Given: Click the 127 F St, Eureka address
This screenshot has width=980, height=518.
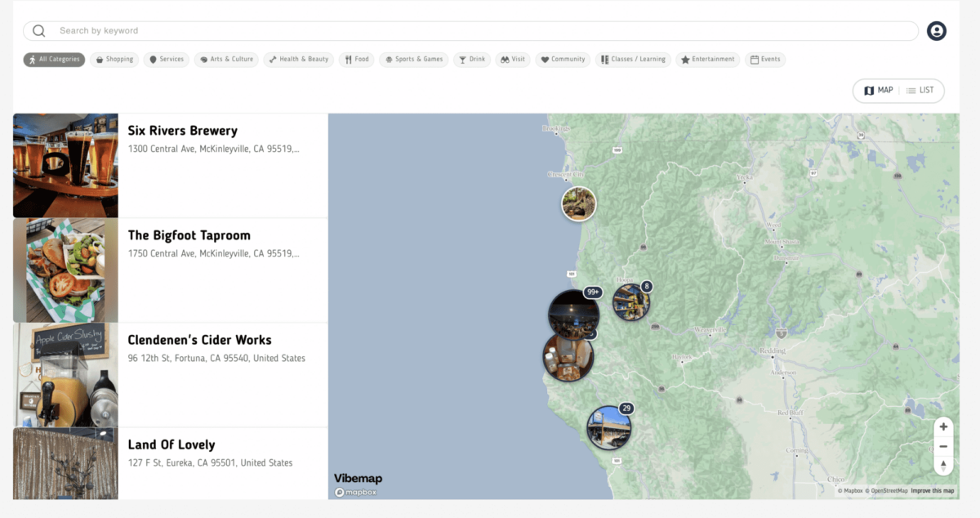Looking at the screenshot, I should (x=210, y=463).
